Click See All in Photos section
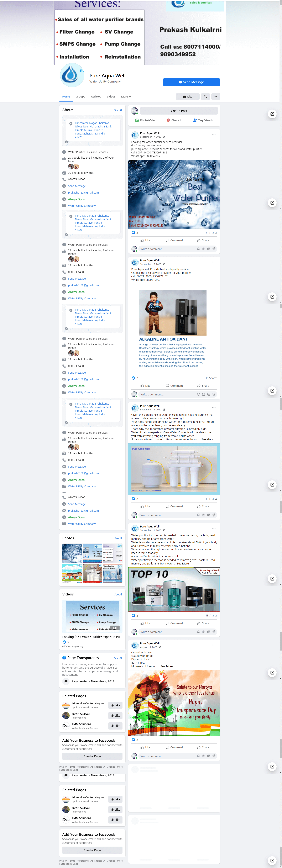 [x=118, y=538]
